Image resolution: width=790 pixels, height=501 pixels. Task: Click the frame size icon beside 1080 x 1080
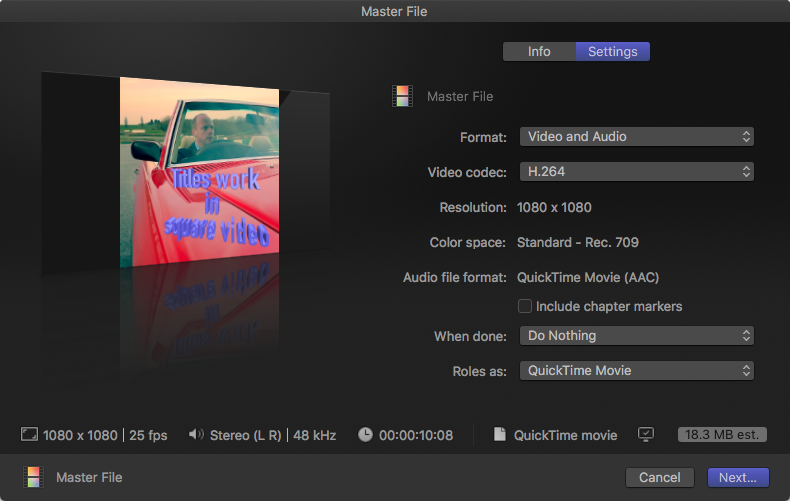[x=29, y=434]
